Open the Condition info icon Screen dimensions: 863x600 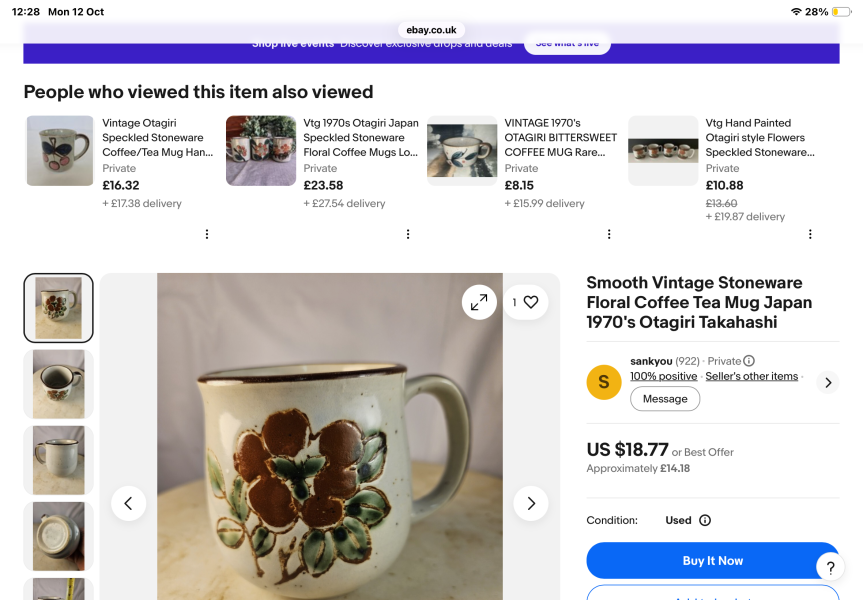tap(704, 520)
